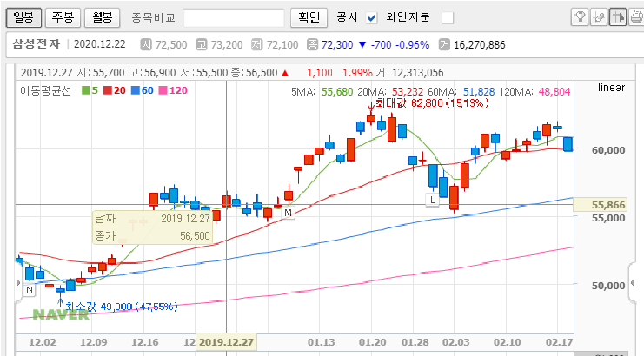Click the 120MA value 48,804
Image resolution: width=644 pixels, height=356 pixels.
[x=554, y=91]
